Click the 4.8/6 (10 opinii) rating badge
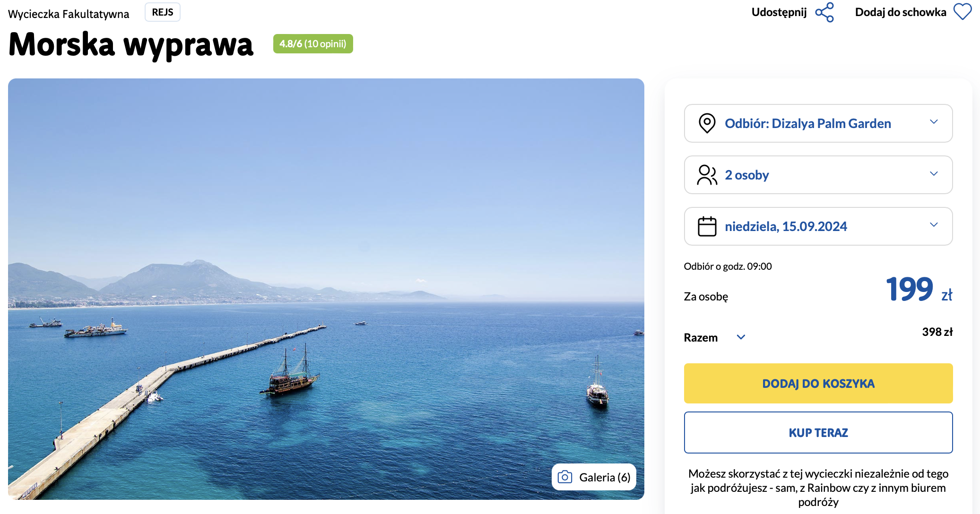980x514 pixels. [x=313, y=43]
